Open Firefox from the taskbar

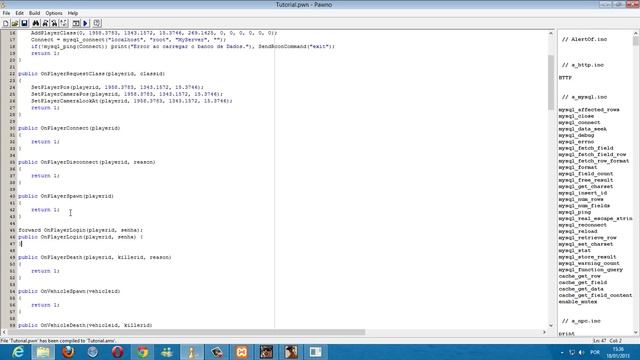coord(68,352)
